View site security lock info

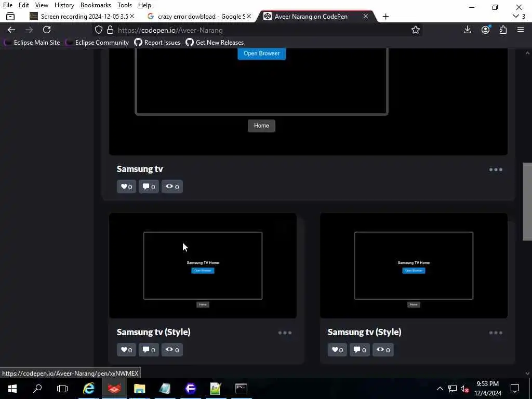click(x=110, y=30)
